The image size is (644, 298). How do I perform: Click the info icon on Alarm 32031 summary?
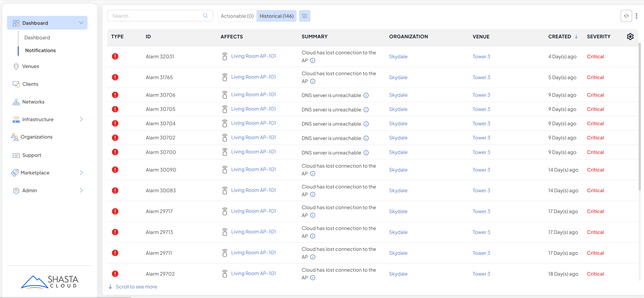tap(312, 61)
